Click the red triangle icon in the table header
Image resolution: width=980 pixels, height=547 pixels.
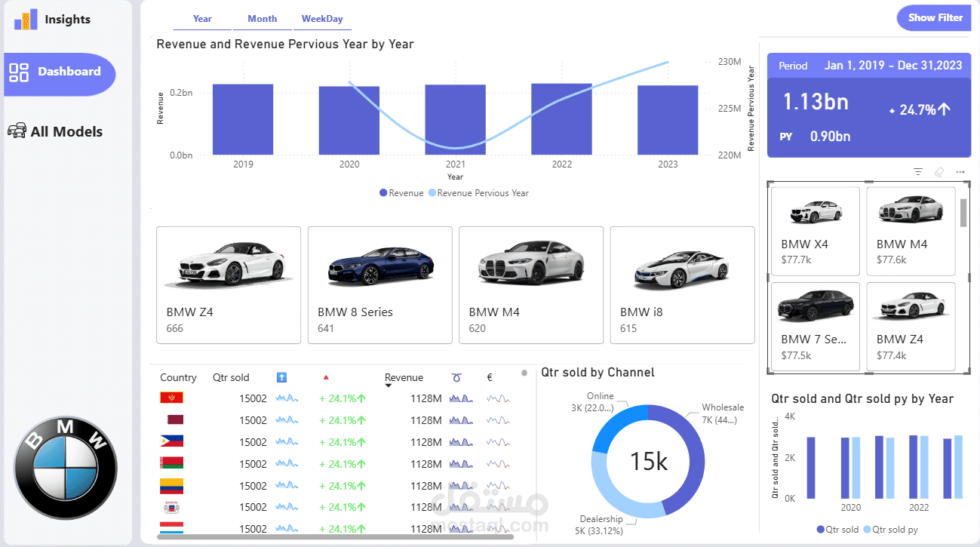coord(325,377)
